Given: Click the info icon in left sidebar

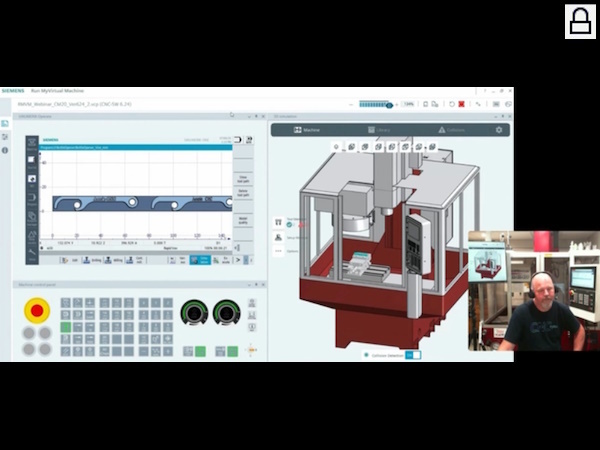Looking at the screenshot, I should 5,150.
